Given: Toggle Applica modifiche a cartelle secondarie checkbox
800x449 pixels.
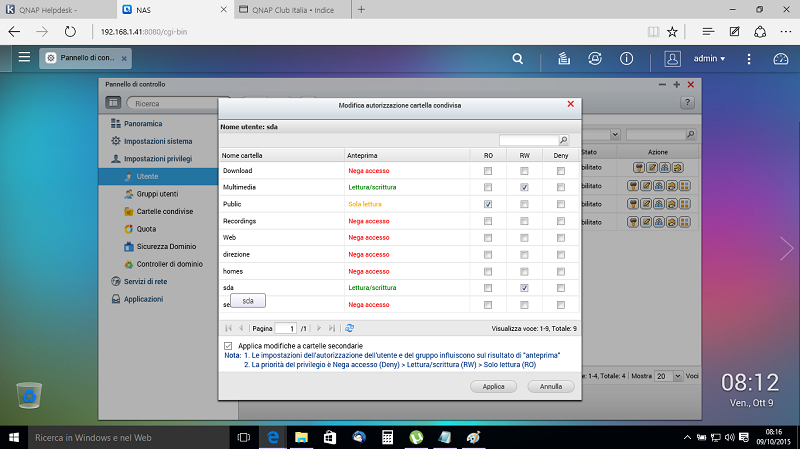Looking at the screenshot, I should (x=229, y=345).
